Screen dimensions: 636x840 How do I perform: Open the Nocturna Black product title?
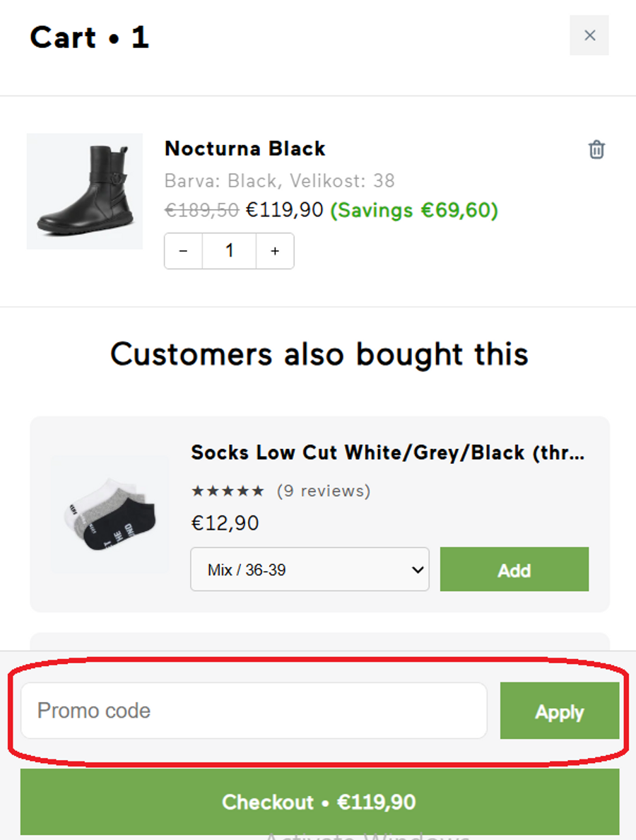coord(245,148)
